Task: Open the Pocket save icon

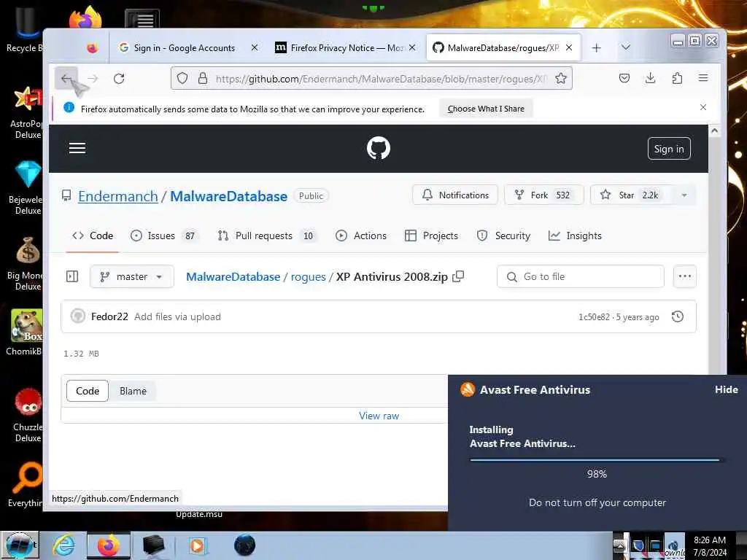Action: (624, 78)
